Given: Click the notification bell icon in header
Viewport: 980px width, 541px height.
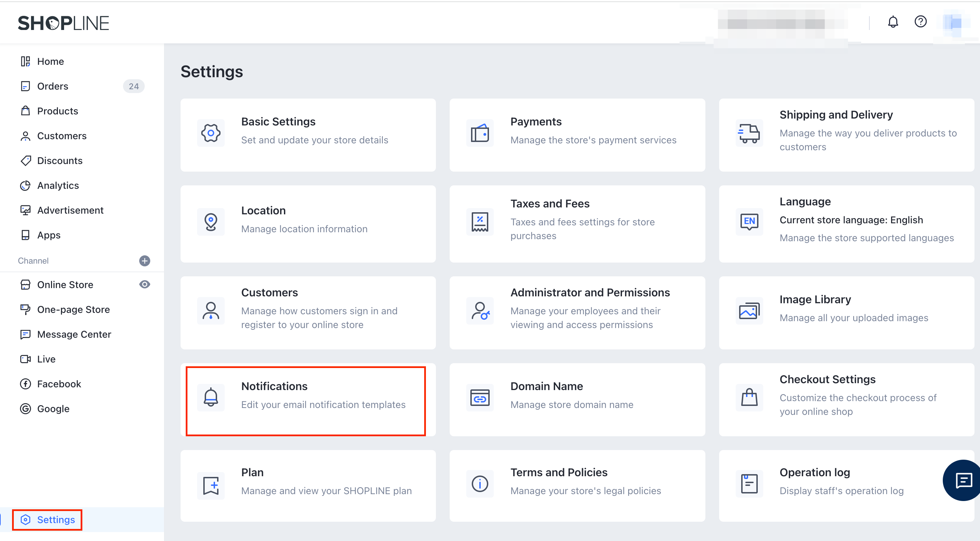Looking at the screenshot, I should 892,22.
